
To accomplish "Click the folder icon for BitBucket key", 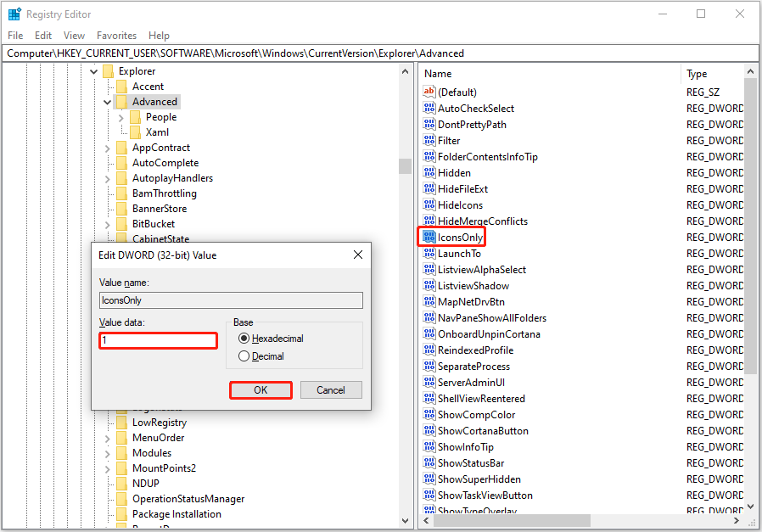I will tap(121, 223).
